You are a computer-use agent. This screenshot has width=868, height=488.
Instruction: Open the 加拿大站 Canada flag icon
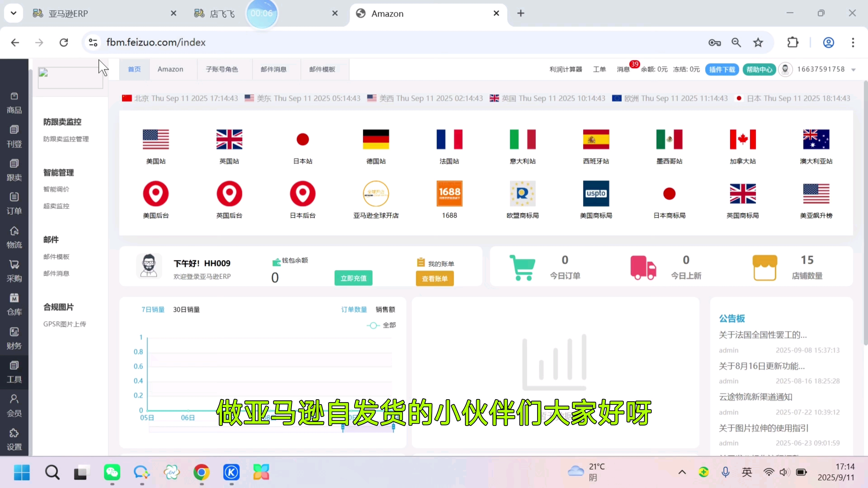point(743,139)
